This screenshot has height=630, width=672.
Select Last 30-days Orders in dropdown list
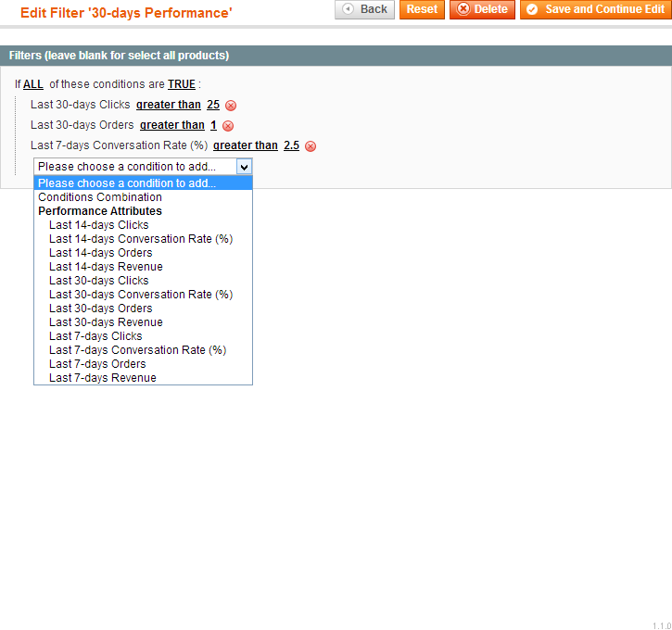[x=143, y=309]
